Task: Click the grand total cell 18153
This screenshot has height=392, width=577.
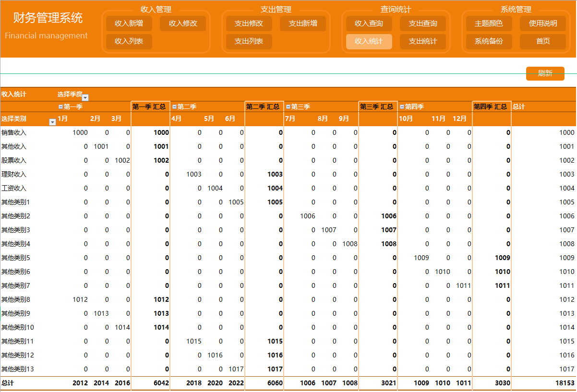Action: [565, 383]
